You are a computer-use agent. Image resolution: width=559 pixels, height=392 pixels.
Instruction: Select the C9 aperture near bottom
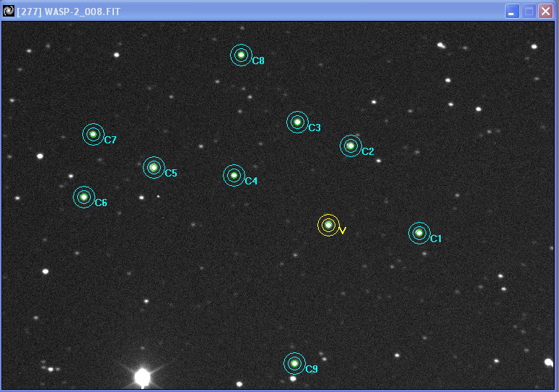coord(294,363)
